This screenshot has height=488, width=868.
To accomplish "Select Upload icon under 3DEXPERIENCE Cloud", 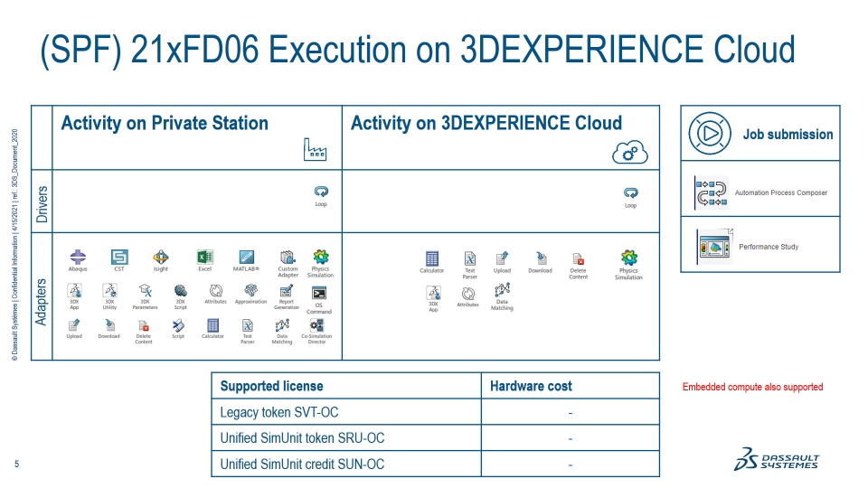I will 502,258.
